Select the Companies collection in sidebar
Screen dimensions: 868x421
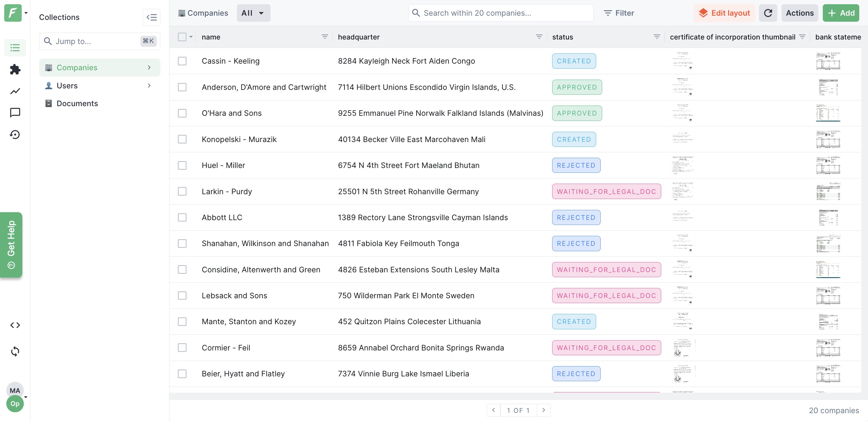click(x=77, y=68)
